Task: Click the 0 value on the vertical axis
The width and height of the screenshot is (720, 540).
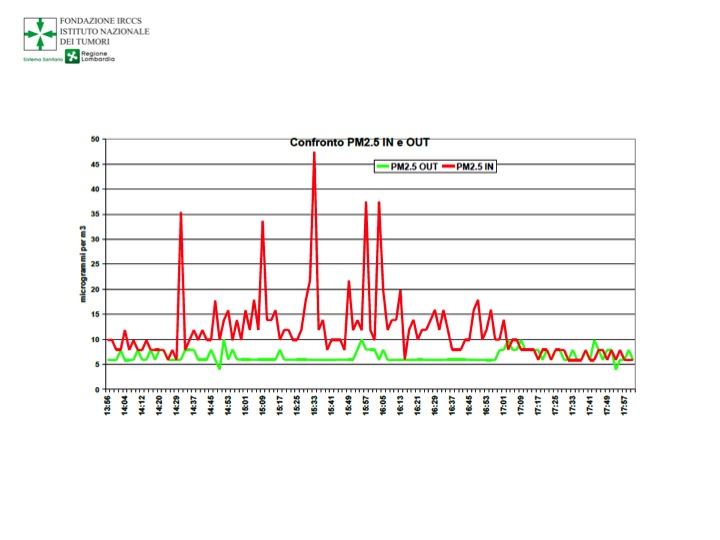Action: (x=97, y=389)
